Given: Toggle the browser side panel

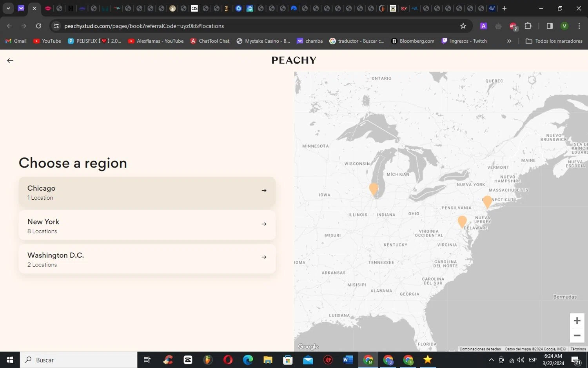Looking at the screenshot, I should pos(550,26).
